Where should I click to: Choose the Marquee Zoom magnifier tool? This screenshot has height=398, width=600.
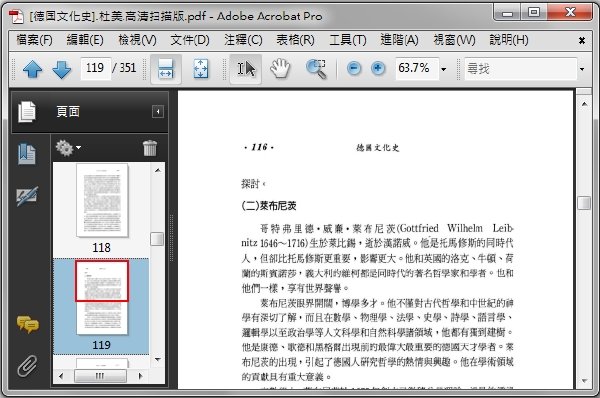coord(316,69)
